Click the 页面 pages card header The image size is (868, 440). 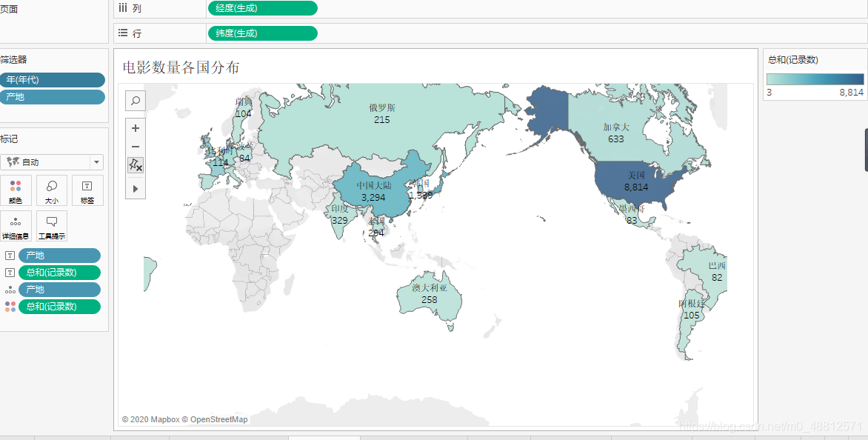click(x=9, y=10)
